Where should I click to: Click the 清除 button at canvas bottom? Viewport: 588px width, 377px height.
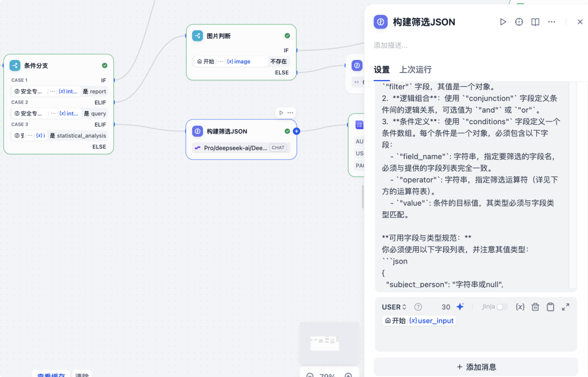(x=82, y=374)
